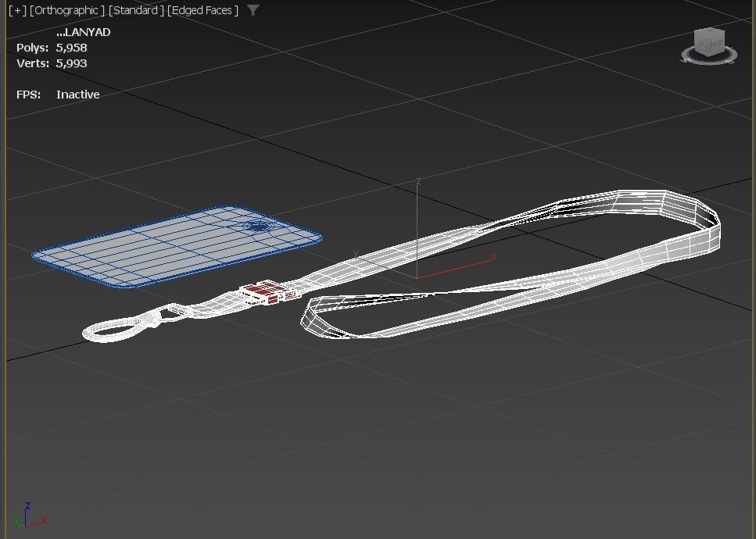Viewport: 756px width, 539px height.
Task: Open the [+] viewport general menu
Action: 18,10
